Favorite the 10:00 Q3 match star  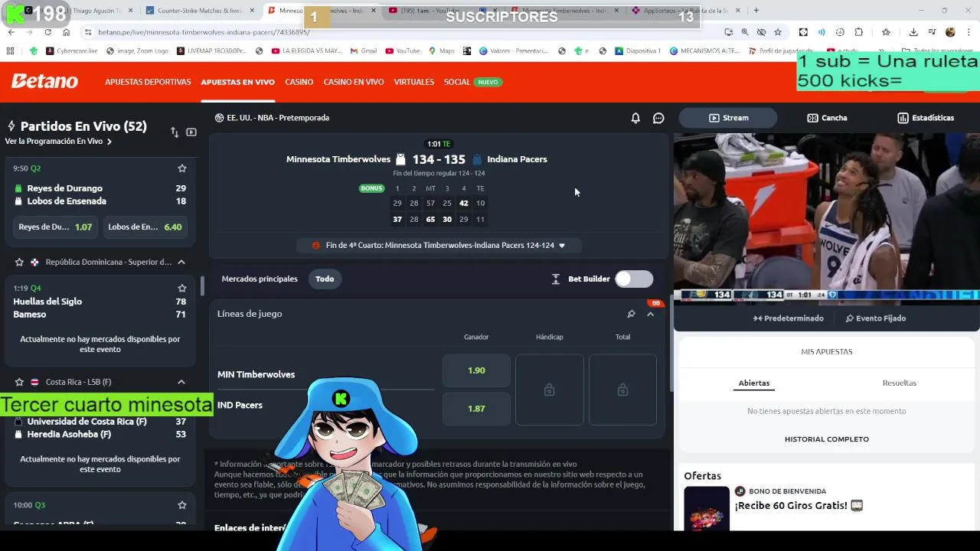click(182, 505)
